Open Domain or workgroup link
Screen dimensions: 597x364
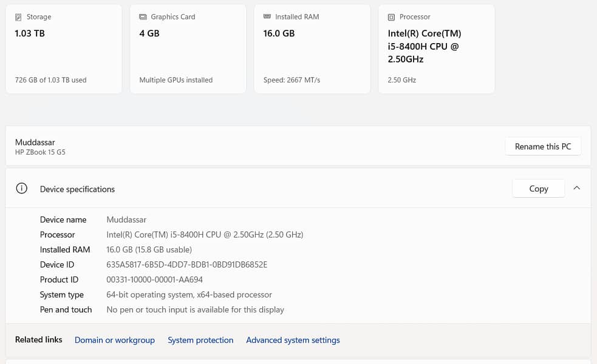point(115,340)
